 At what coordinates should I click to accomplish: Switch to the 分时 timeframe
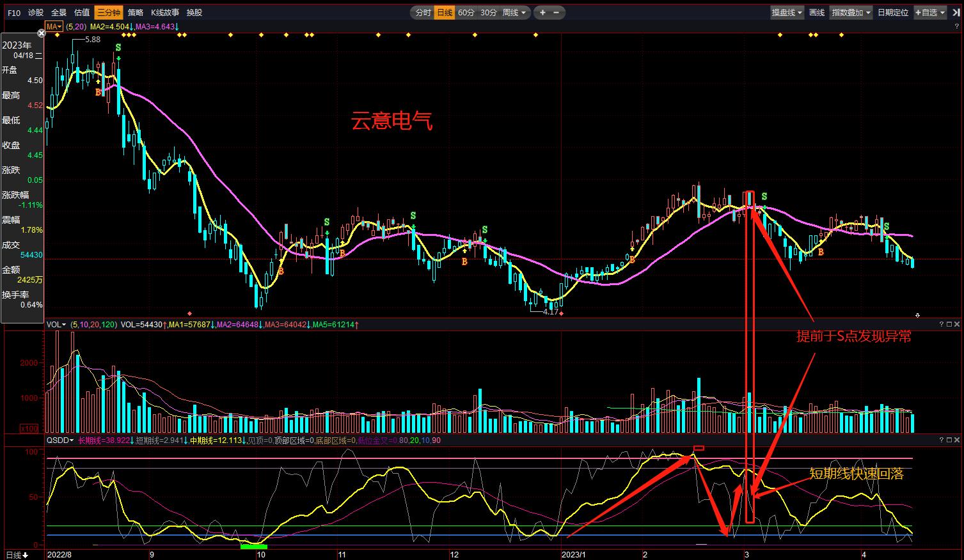click(423, 12)
